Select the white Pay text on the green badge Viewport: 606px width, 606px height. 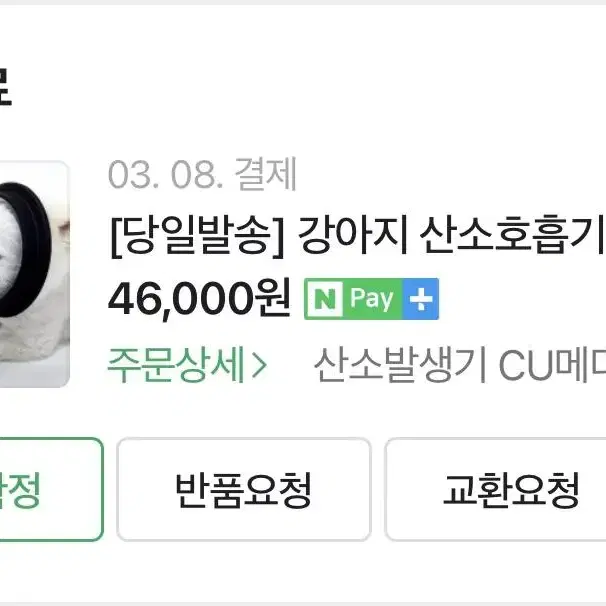[x=371, y=298]
